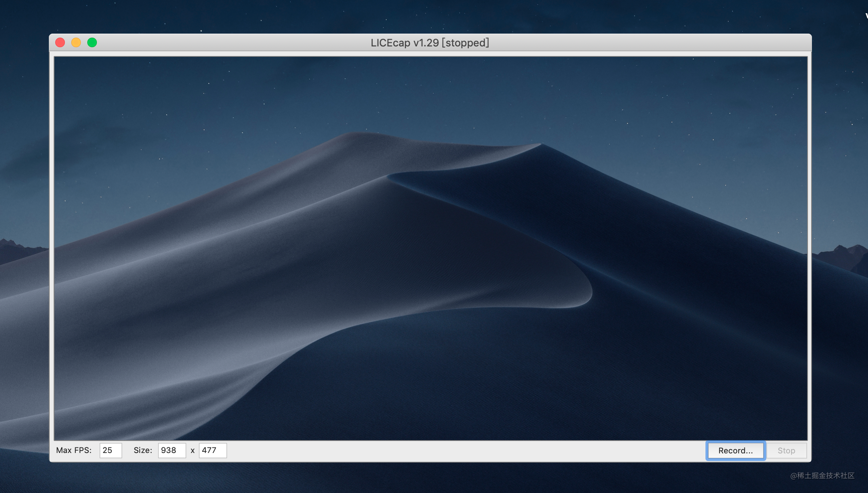Click the LICEcap v1.29 [stopped] title text
Viewport: 868px width, 493px height.
click(430, 43)
